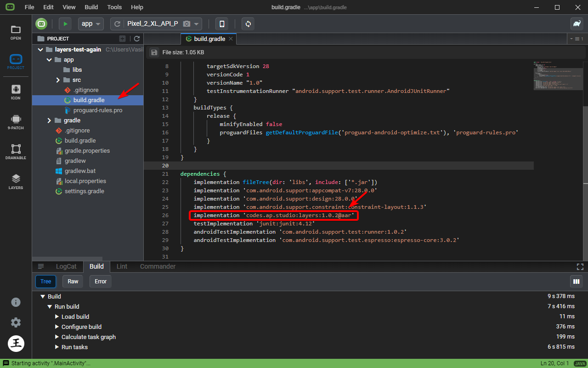Open the Help menu
This screenshot has width=588, height=368.
[x=137, y=7]
